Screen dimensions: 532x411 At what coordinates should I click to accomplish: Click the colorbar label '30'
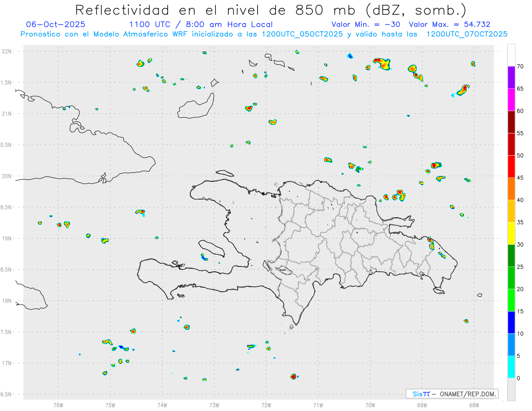tap(520, 245)
